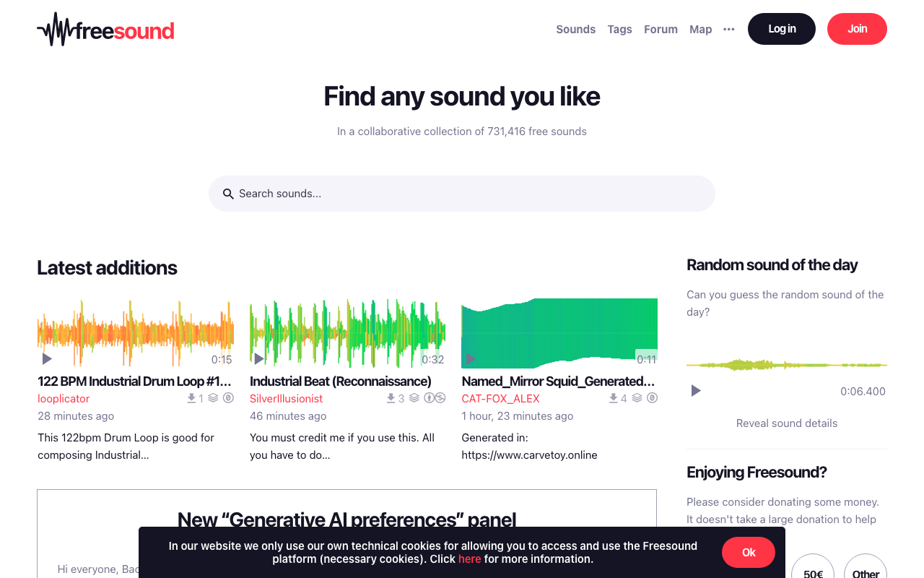This screenshot has height=578, width=924.
Task: Click layers icon for Named_Mirror Squid sound
Action: click(637, 398)
